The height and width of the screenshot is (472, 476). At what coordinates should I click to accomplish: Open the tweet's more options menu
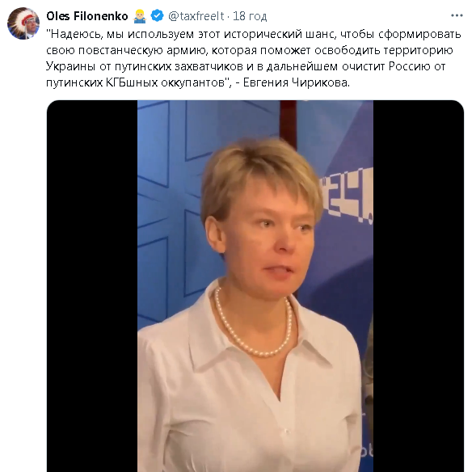(457, 15)
